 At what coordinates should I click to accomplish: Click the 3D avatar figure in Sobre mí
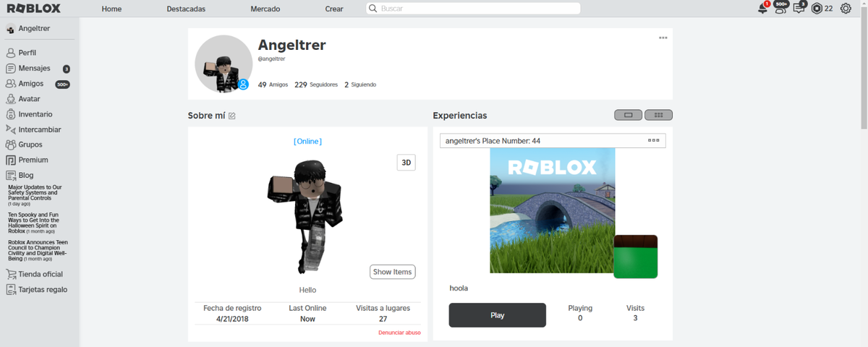[x=305, y=215]
